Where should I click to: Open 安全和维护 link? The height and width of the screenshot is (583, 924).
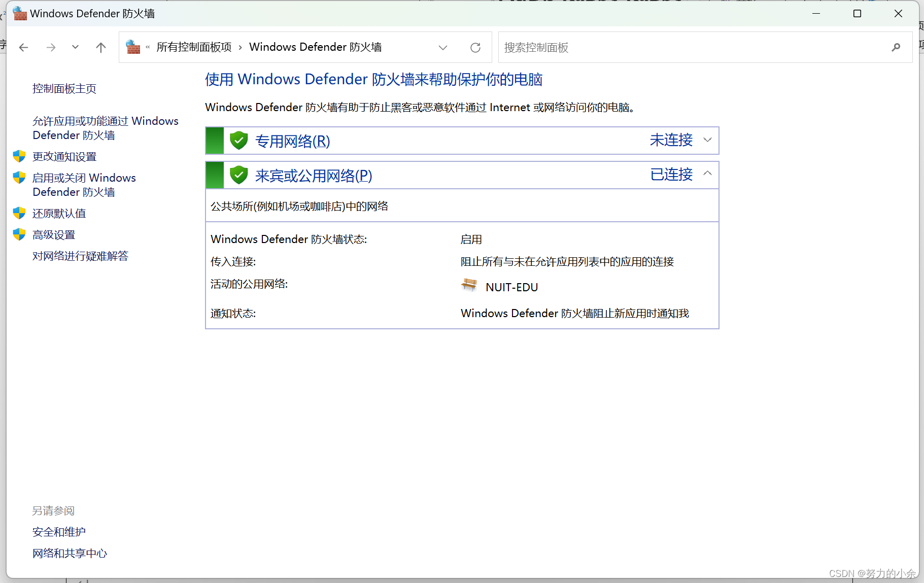pyautogui.click(x=59, y=532)
